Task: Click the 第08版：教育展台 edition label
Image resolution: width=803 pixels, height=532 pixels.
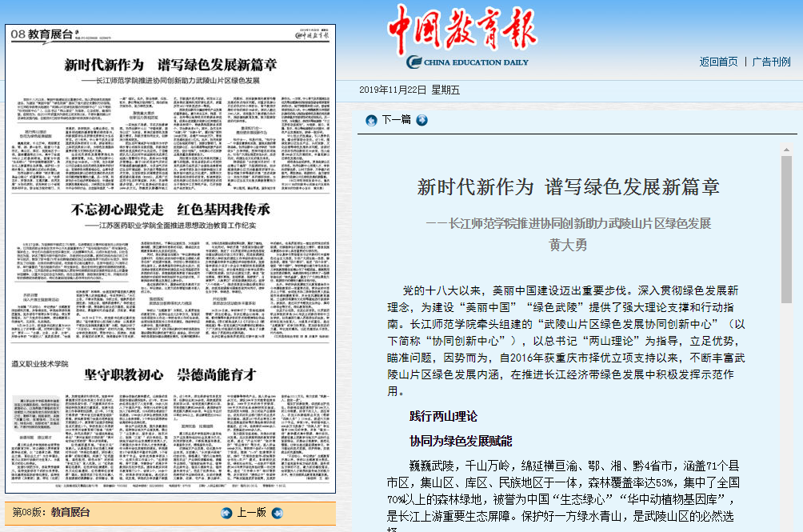Action: (x=50, y=513)
